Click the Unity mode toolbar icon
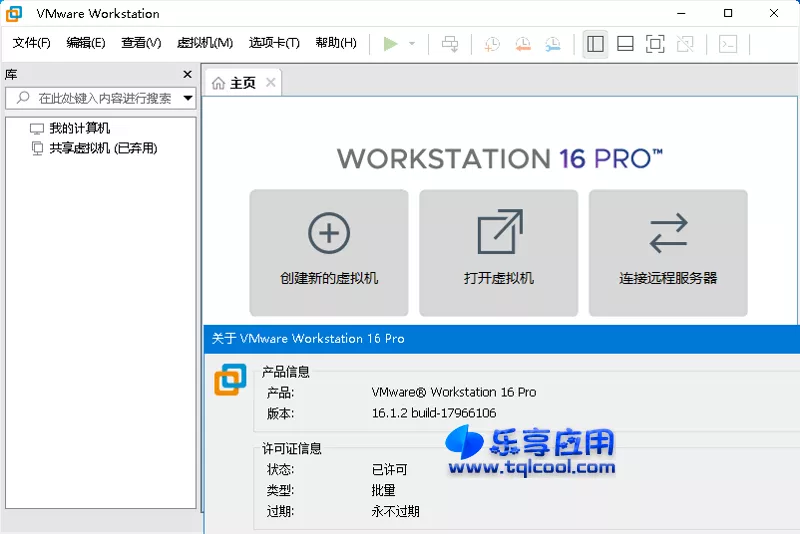This screenshot has height=534, width=800. coord(685,44)
